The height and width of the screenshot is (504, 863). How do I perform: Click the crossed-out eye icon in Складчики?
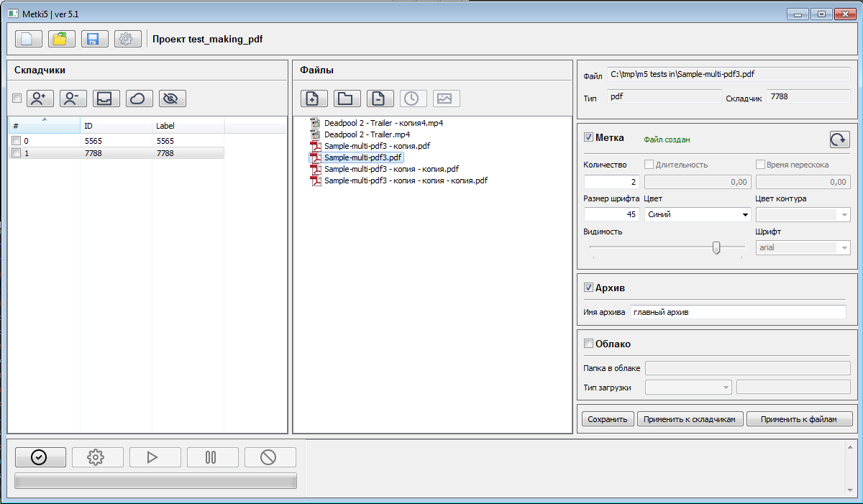173,98
